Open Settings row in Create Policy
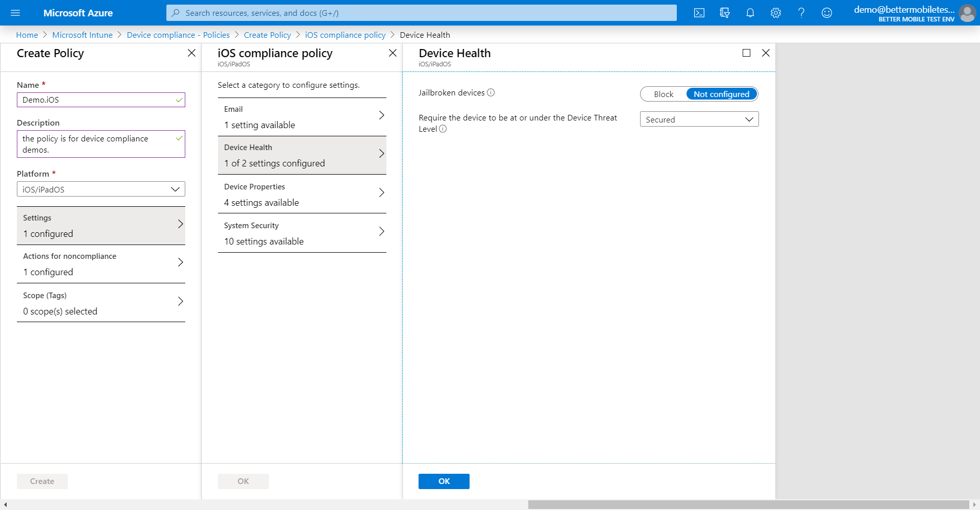The width and height of the screenshot is (980, 510). pos(101,226)
